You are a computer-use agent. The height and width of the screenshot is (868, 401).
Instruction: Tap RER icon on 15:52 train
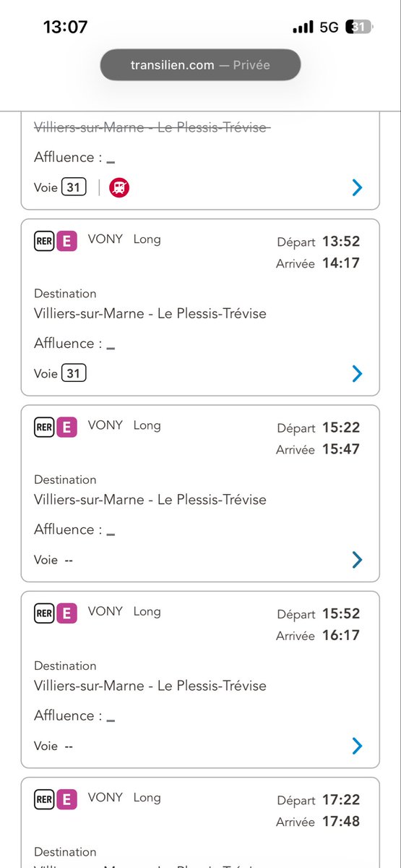point(44,613)
